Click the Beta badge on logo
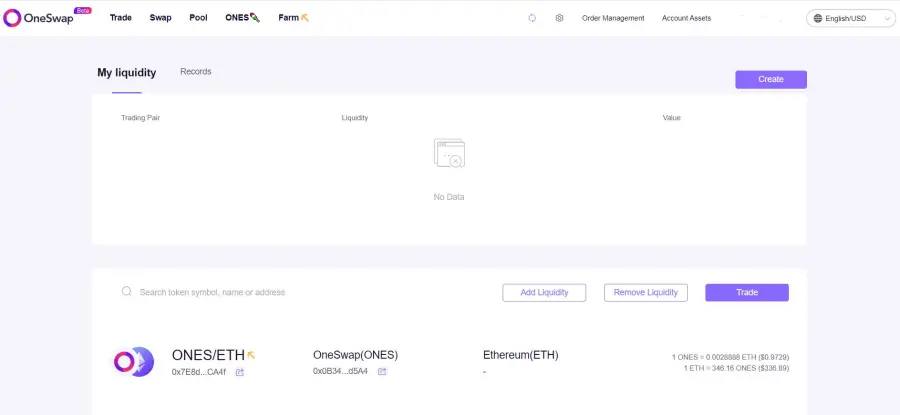 coord(83,10)
